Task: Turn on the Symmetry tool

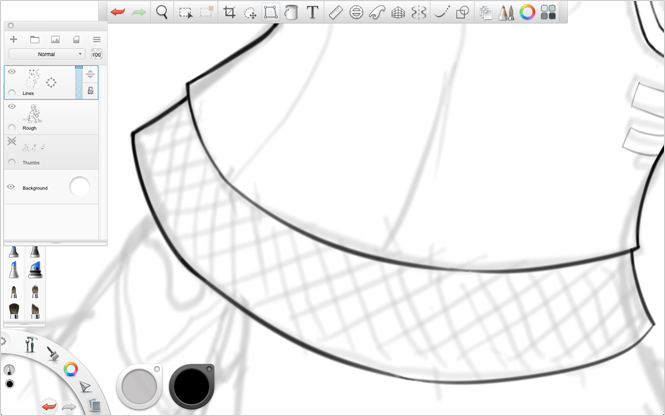Action: tap(418, 13)
